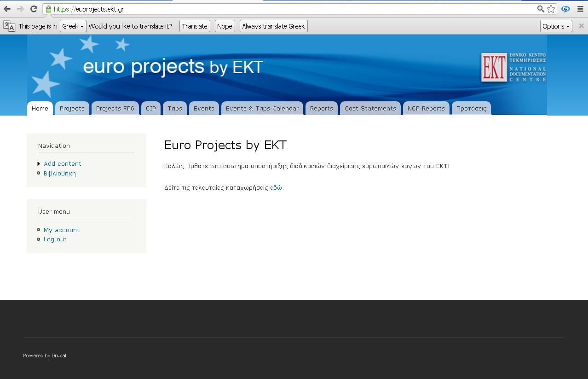
Task: Open the Προτάσεις tab
Action: pyautogui.click(x=472, y=108)
